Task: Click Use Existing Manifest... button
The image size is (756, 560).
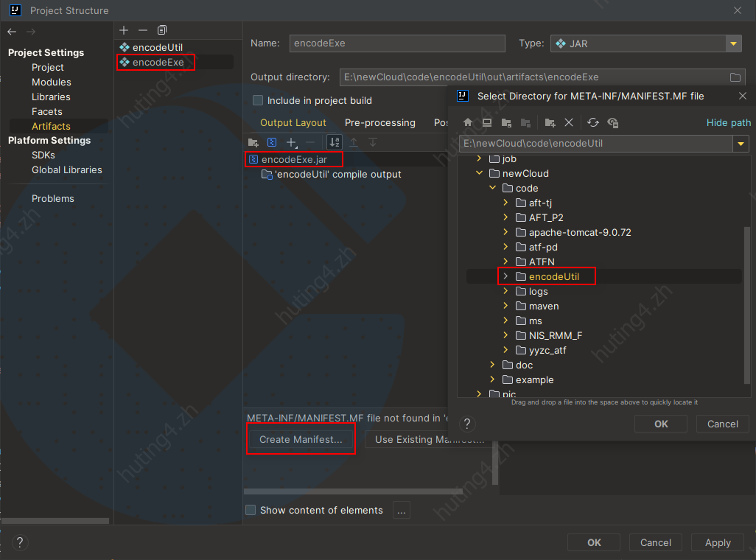Action: click(430, 439)
